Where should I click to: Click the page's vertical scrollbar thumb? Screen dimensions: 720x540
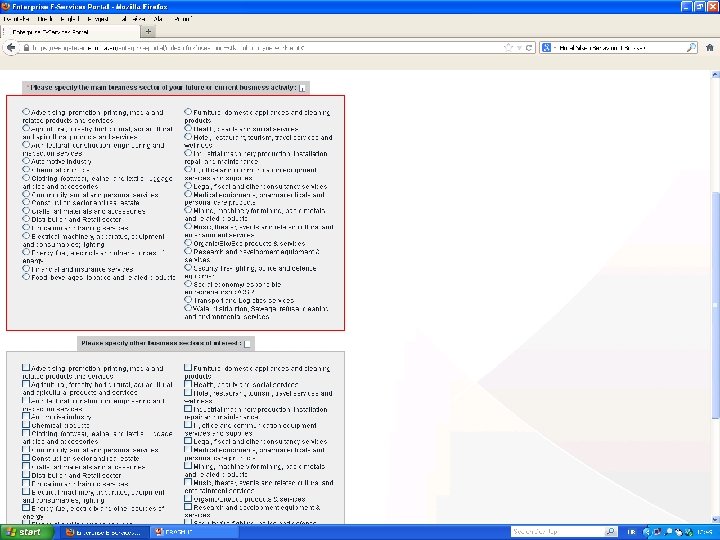pyautogui.click(x=715, y=304)
